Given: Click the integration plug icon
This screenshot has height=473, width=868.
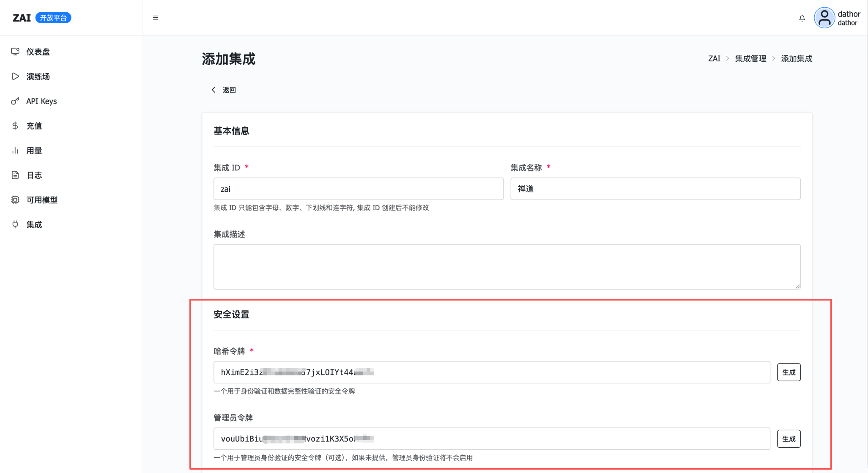Looking at the screenshot, I should [15, 224].
